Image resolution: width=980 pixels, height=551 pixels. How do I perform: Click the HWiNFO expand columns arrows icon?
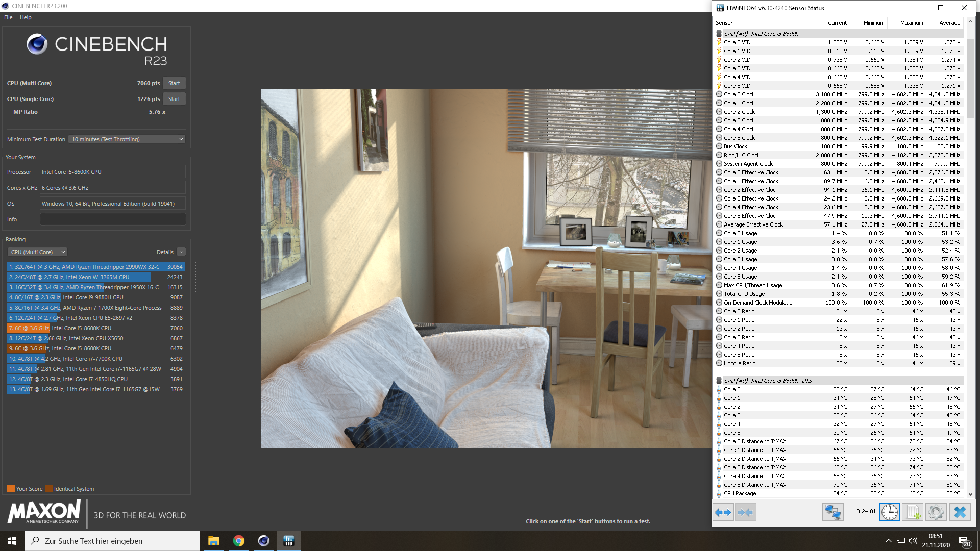(x=723, y=512)
